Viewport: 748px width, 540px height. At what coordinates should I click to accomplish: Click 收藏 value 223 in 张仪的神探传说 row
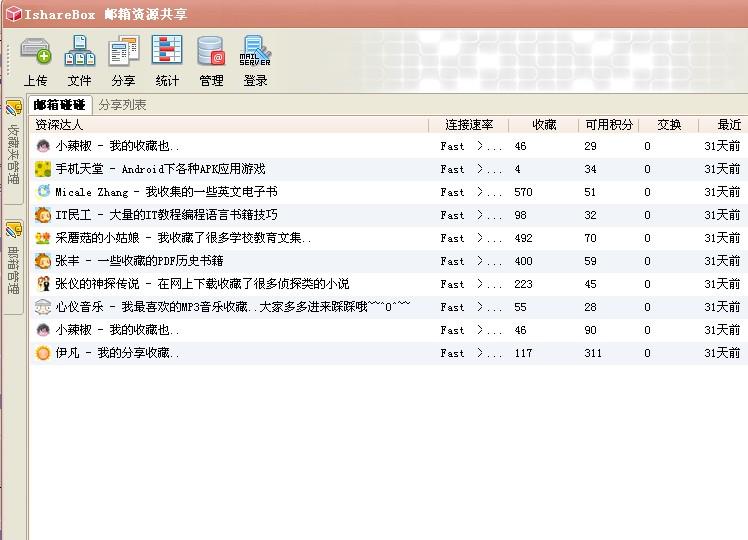(x=523, y=284)
